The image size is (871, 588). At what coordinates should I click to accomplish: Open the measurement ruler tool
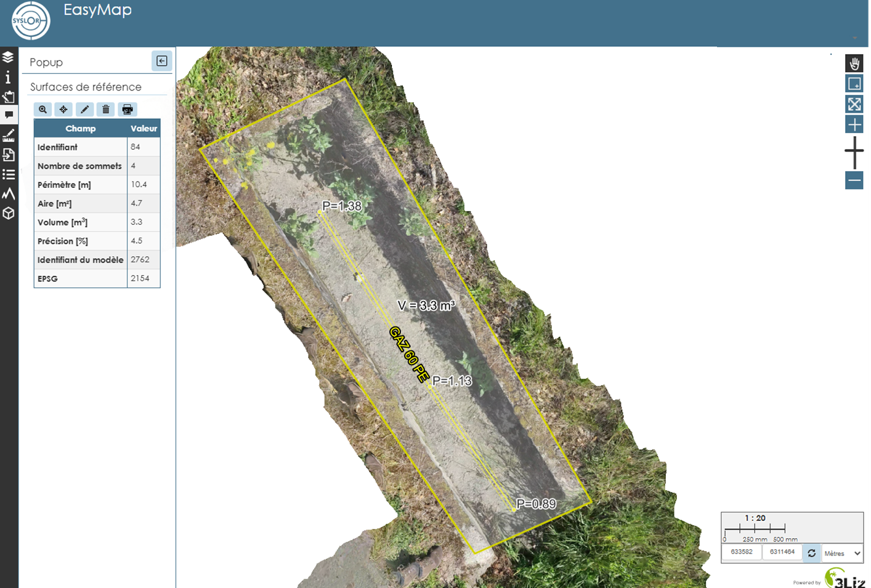9,135
